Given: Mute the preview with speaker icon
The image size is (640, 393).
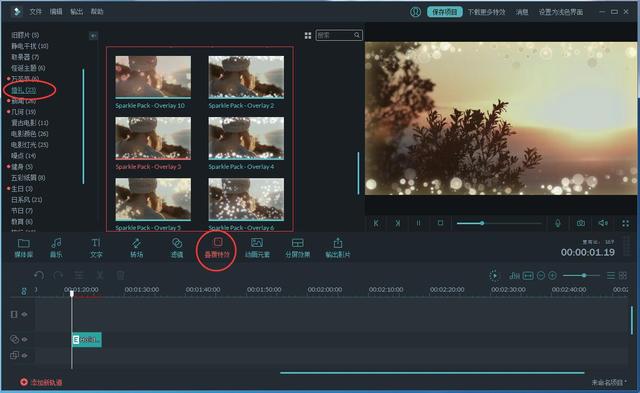Looking at the screenshot, I should click(603, 223).
